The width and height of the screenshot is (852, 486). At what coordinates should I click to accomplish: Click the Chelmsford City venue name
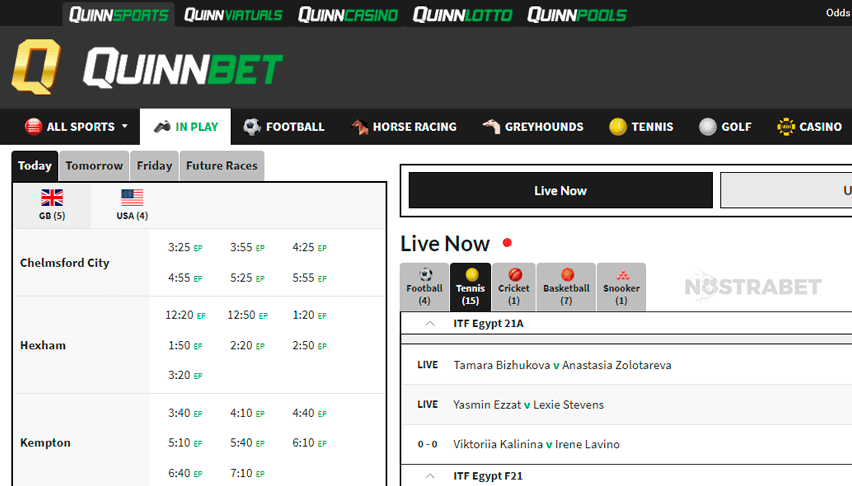[65, 263]
